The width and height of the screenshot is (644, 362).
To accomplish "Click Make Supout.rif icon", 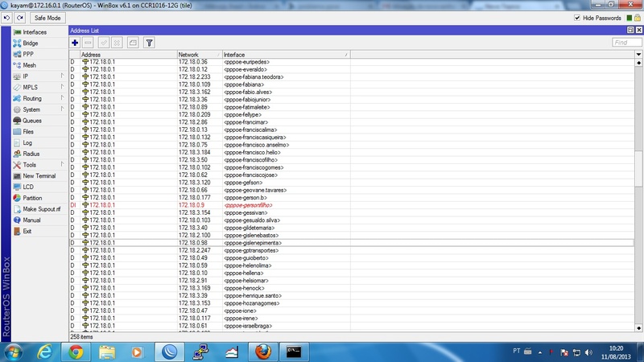I will click(17, 209).
